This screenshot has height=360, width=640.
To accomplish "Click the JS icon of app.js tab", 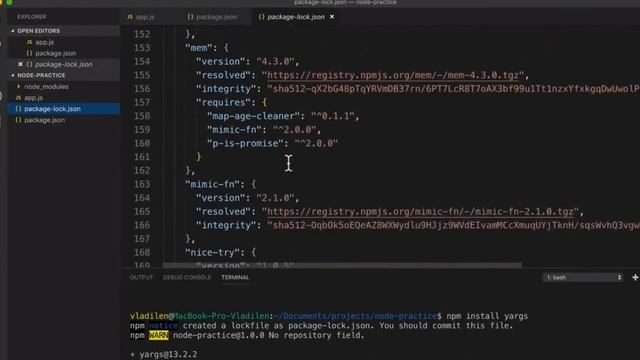I will (130, 17).
